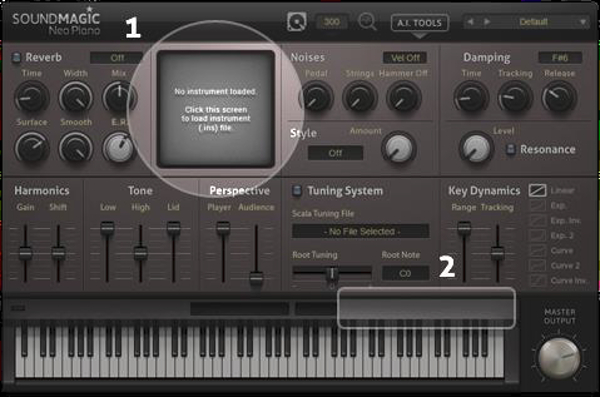Open the Reverb type Off selector
Viewport: 600px width, 397px height.
click(x=116, y=58)
